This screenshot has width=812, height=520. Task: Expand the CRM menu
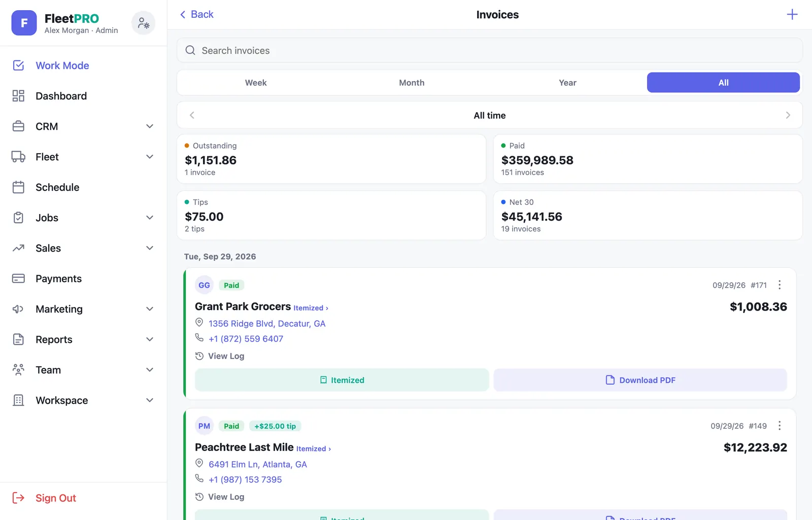coord(150,126)
